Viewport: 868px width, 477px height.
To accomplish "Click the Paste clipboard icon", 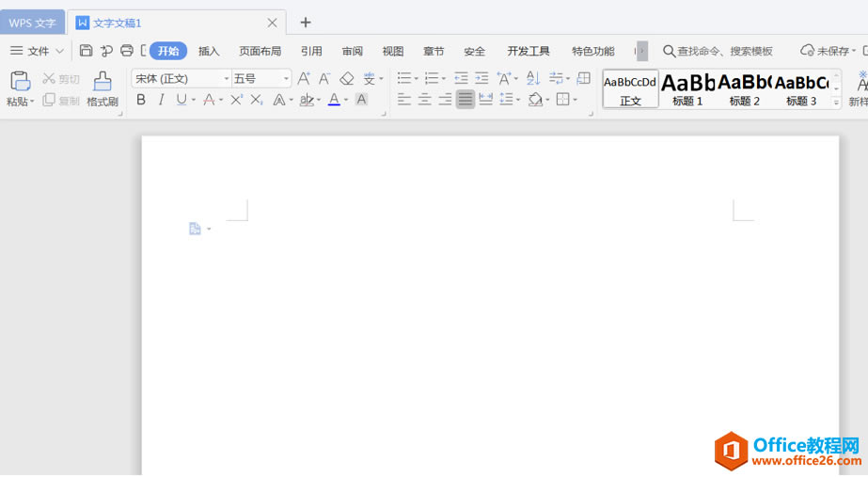I will 21,81.
